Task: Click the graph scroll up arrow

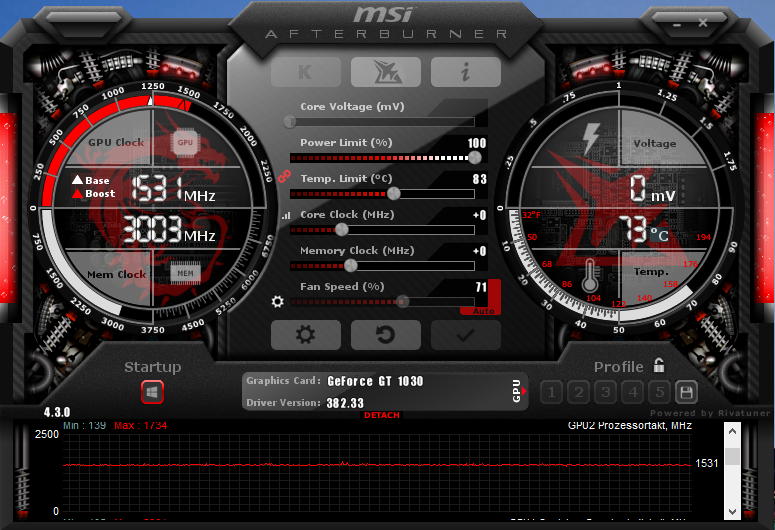Action: click(x=732, y=431)
